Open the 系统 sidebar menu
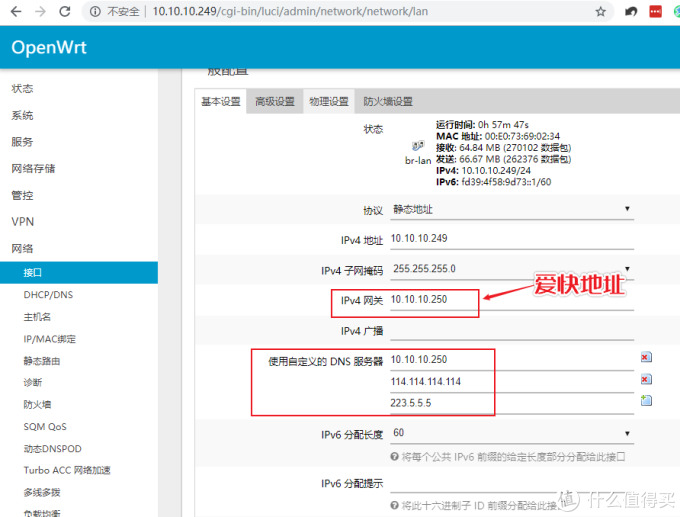680x517 pixels. tap(22, 115)
